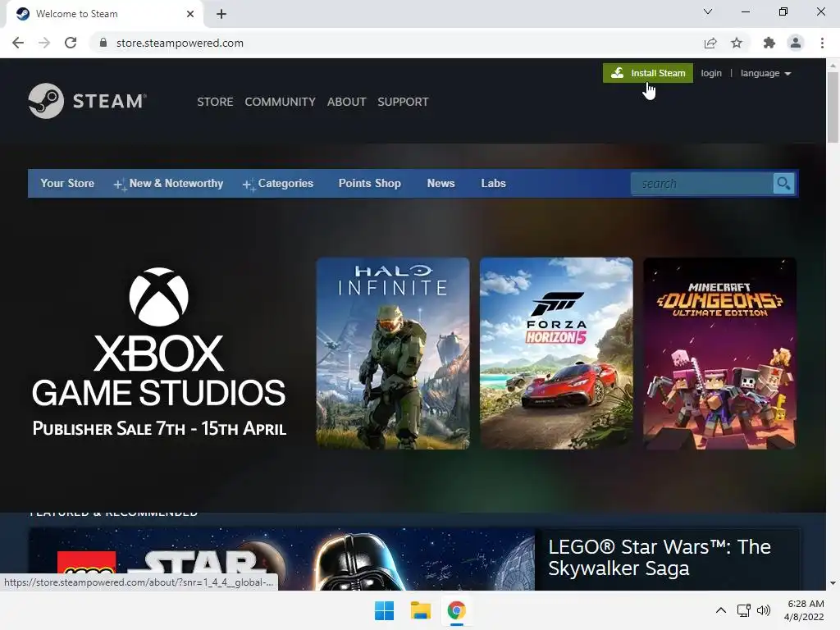The width and height of the screenshot is (840, 630).
Task: Click the Steam logo in the page header
Action: point(87,101)
